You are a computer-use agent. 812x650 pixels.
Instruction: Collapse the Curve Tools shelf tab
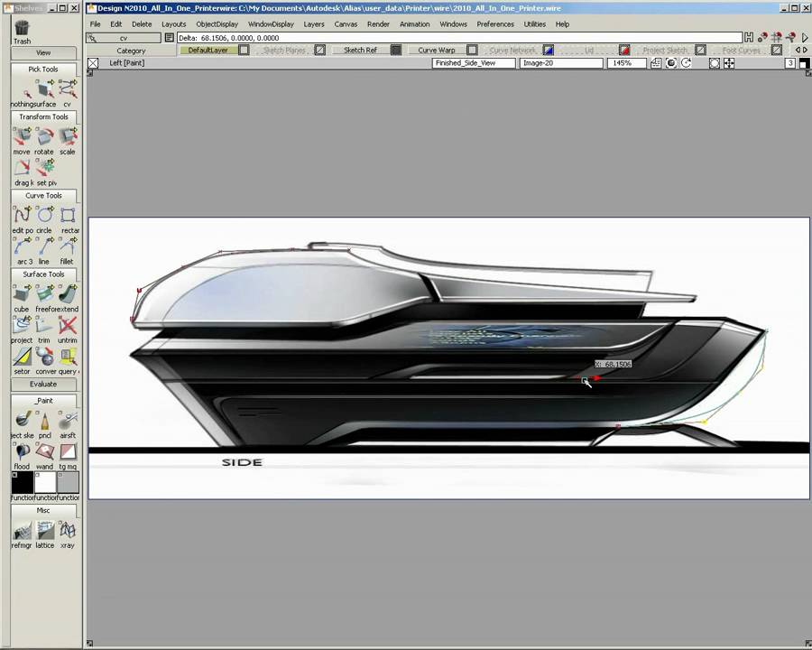click(x=43, y=195)
